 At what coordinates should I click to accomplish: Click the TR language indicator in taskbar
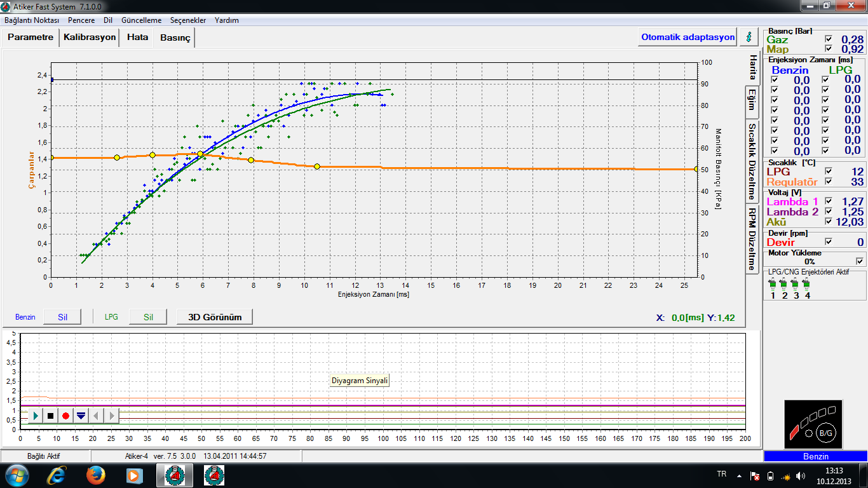[721, 475]
